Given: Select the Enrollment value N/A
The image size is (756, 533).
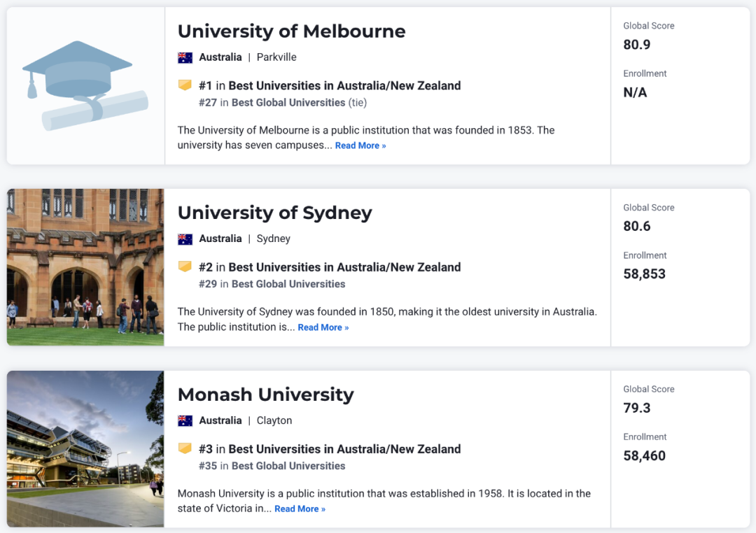Looking at the screenshot, I should click(x=635, y=92).
